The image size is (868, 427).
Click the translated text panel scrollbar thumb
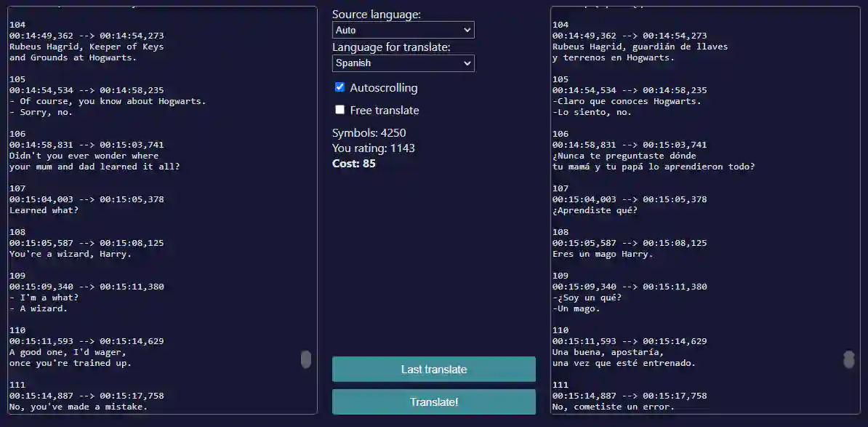click(848, 359)
